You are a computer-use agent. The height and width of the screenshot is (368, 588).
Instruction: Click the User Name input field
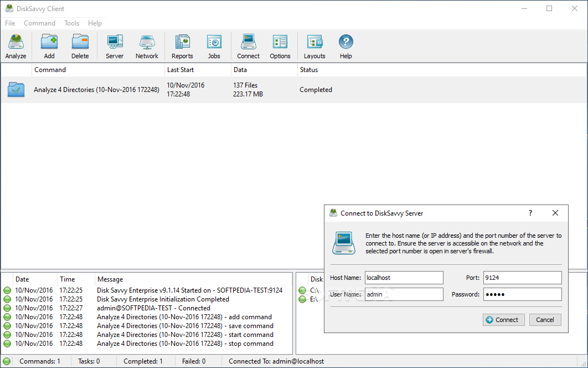pyautogui.click(x=404, y=294)
